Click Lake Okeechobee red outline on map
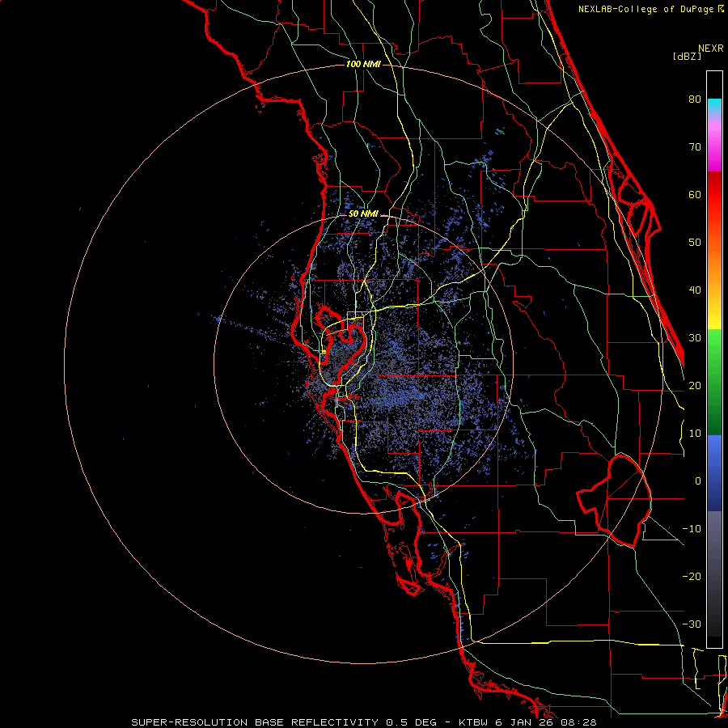The width and height of the screenshot is (728, 728). (x=614, y=500)
